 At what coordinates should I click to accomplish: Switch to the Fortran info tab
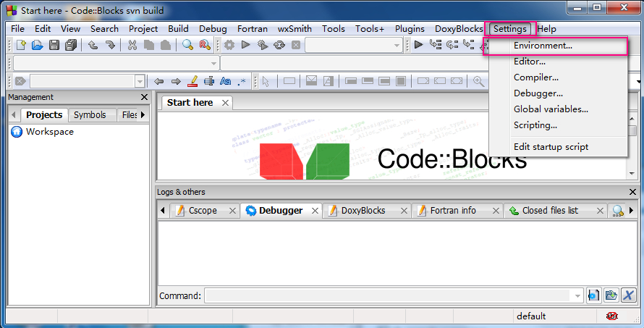453,211
